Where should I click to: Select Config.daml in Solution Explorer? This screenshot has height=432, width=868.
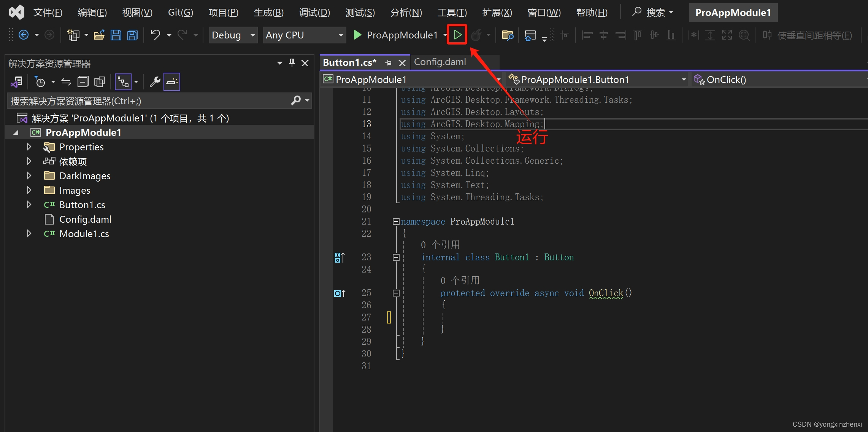coord(85,219)
